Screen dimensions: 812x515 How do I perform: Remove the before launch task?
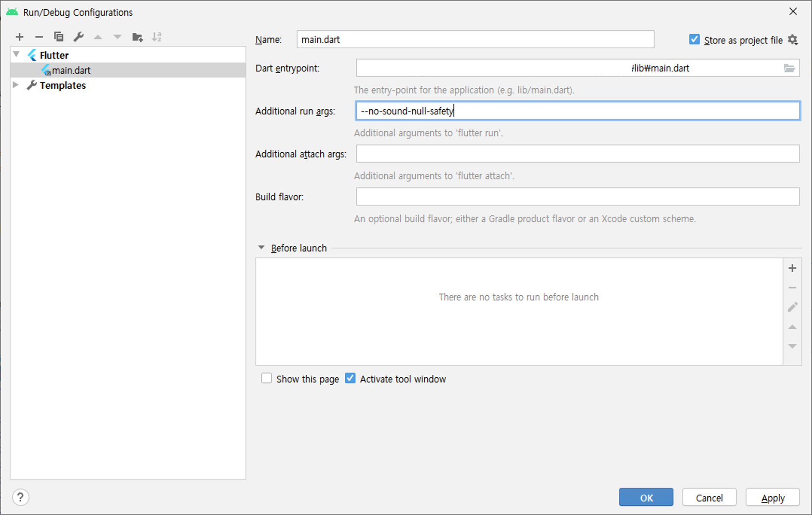tap(792, 288)
